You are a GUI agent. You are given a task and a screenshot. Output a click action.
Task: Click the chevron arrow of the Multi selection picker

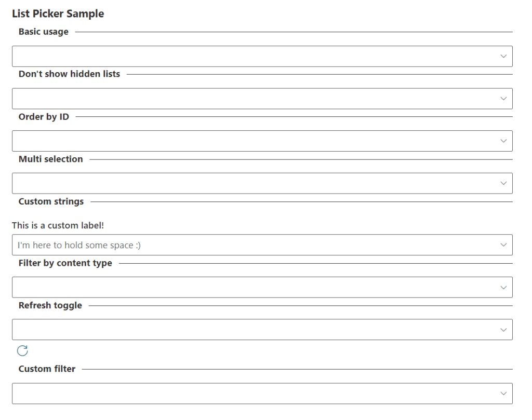(503, 183)
